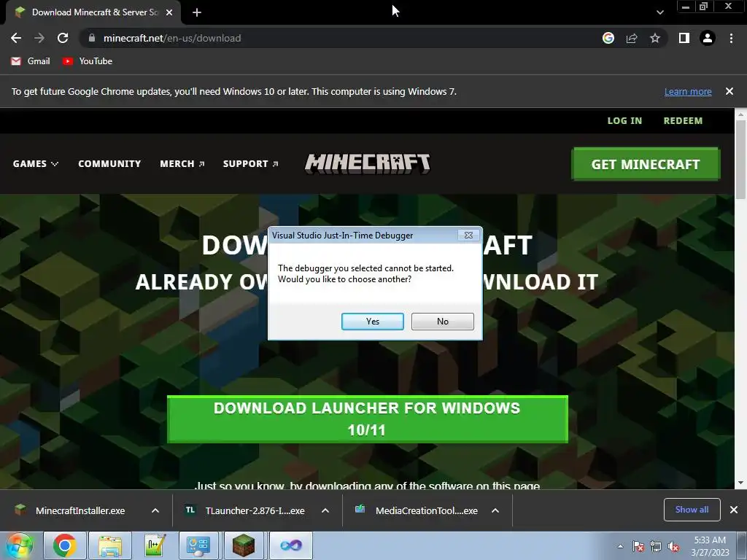Screen dimensions: 747x560
Task: Open the Google icon in address bar
Action: coord(608,38)
